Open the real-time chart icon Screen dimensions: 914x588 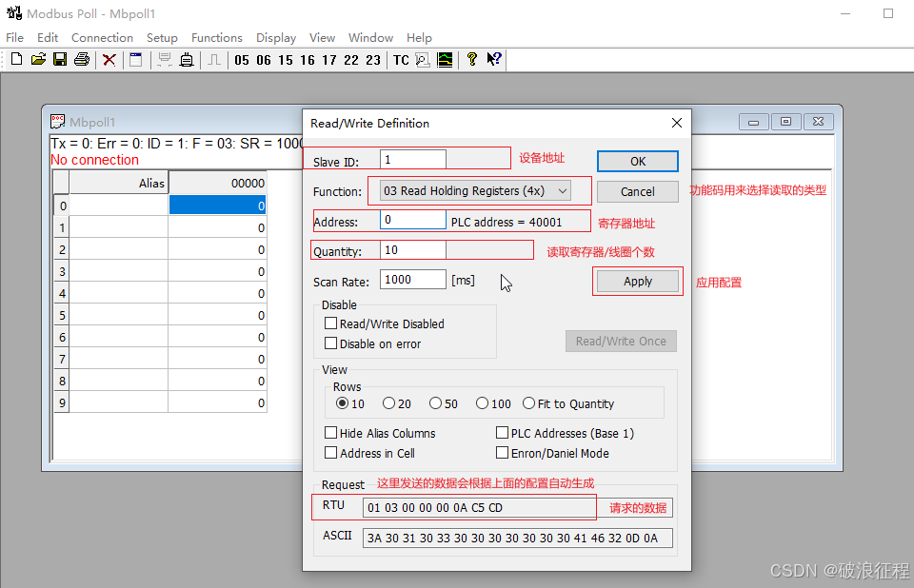(445, 59)
